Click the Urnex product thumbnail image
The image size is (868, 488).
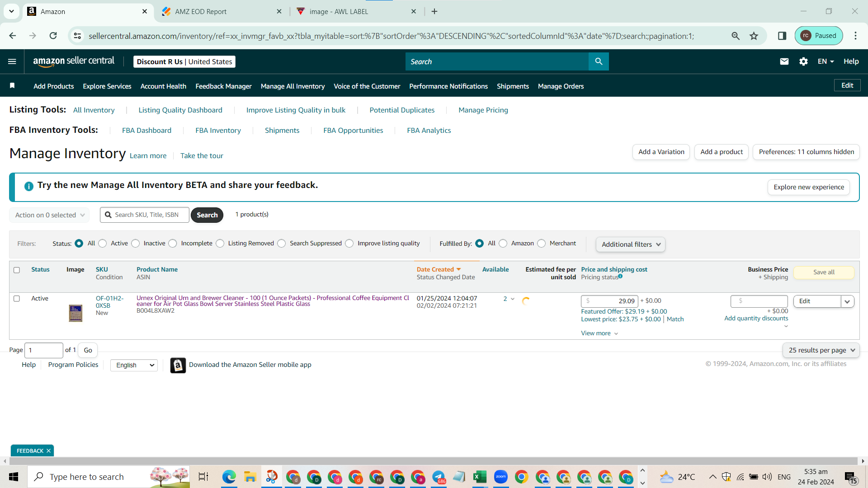pos(75,313)
